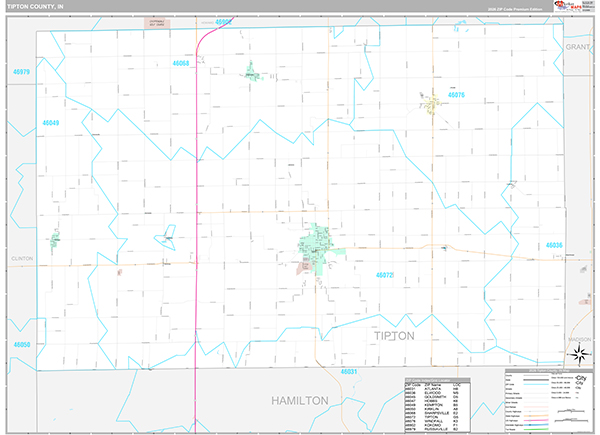Click the large TIPTON county label
The width and height of the screenshot is (600, 435).
pos(394,336)
